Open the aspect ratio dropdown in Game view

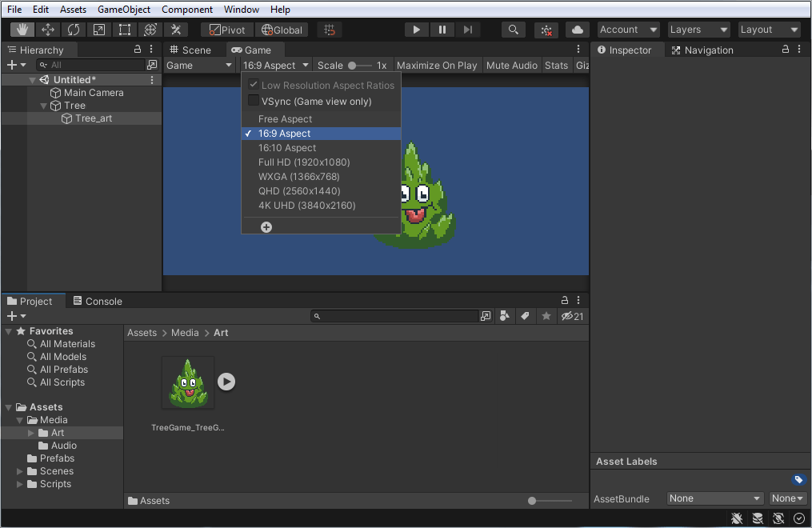coord(276,65)
